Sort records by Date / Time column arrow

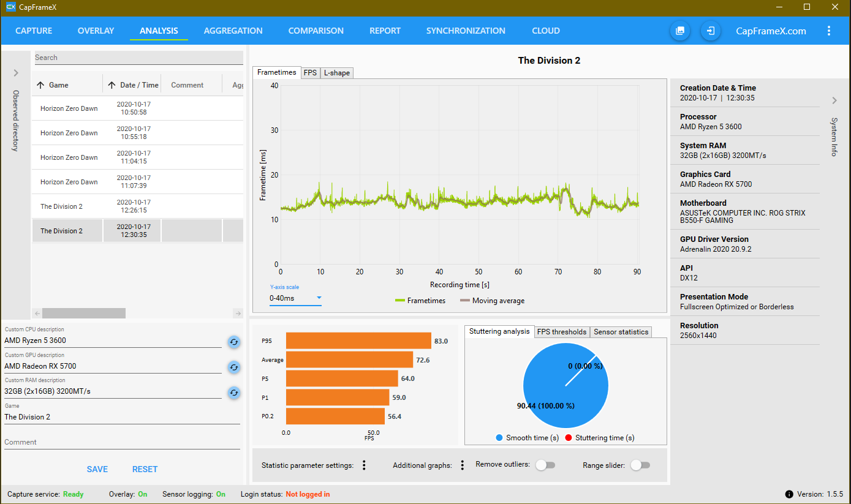coord(112,85)
